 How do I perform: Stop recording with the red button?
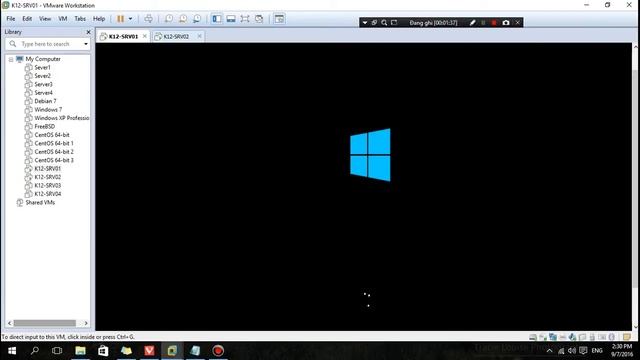[x=494, y=23]
